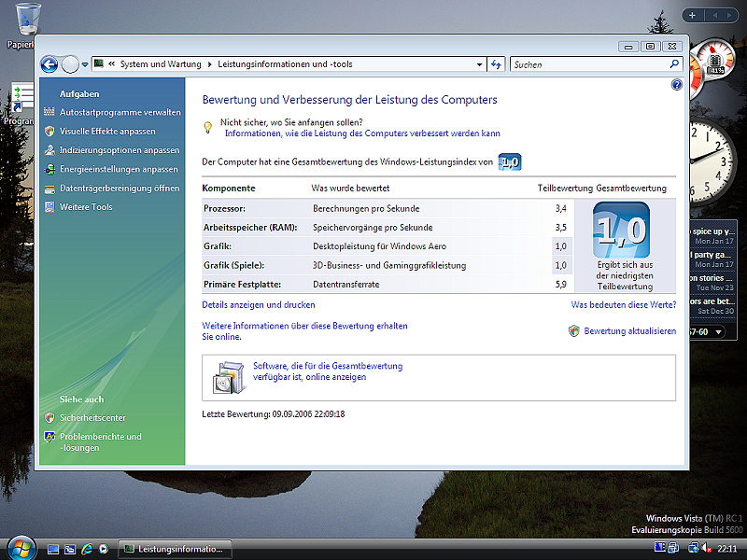Viewport: 747px width, 560px height.
Task: Open Details anzeigen und drucken
Action: 259,305
